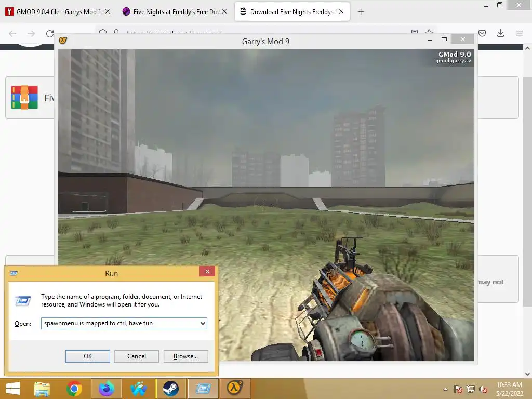
Task: Go back in Firefox
Action: click(x=12, y=33)
